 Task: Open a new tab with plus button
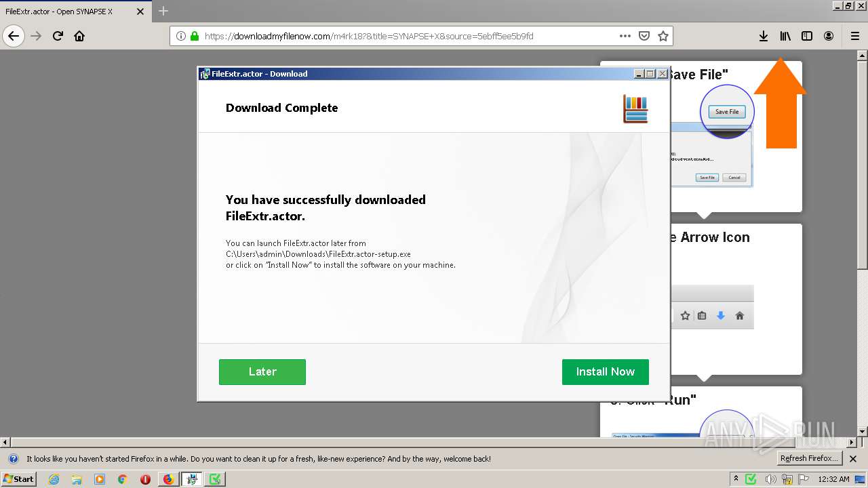163,11
